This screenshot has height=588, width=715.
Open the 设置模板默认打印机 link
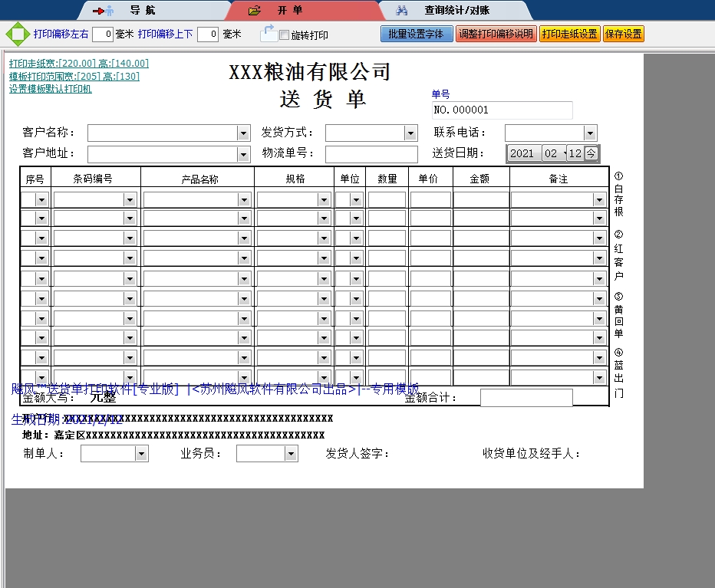[x=51, y=89]
